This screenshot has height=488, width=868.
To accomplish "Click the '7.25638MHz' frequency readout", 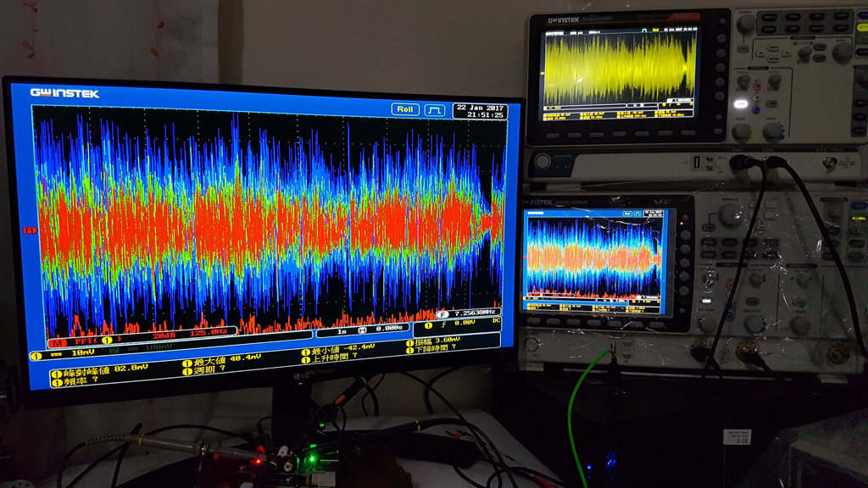I will click(x=475, y=313).
